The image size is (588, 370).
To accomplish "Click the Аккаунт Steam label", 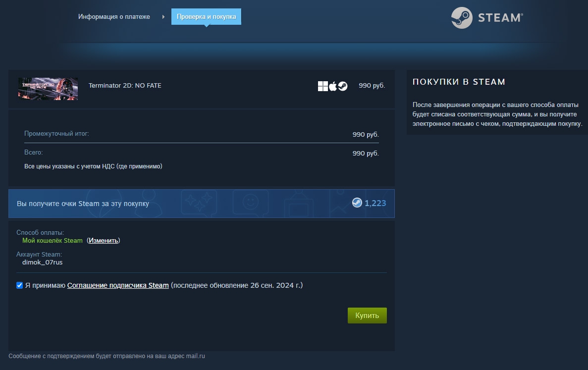I will [39, 254].
